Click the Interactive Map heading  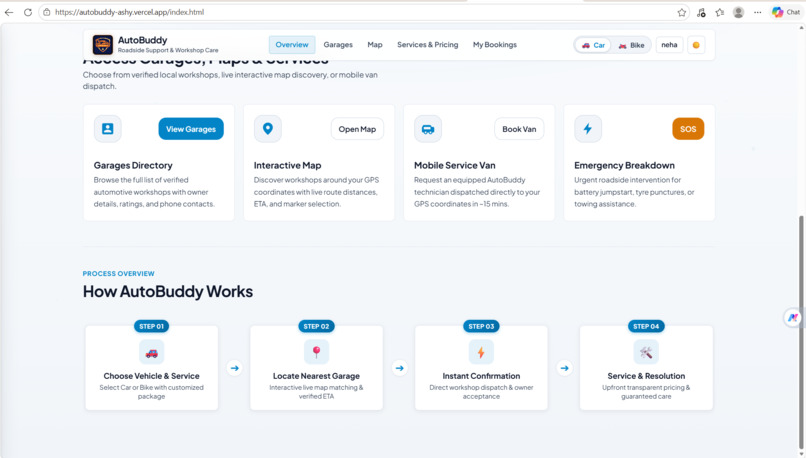tap(287, 166)
